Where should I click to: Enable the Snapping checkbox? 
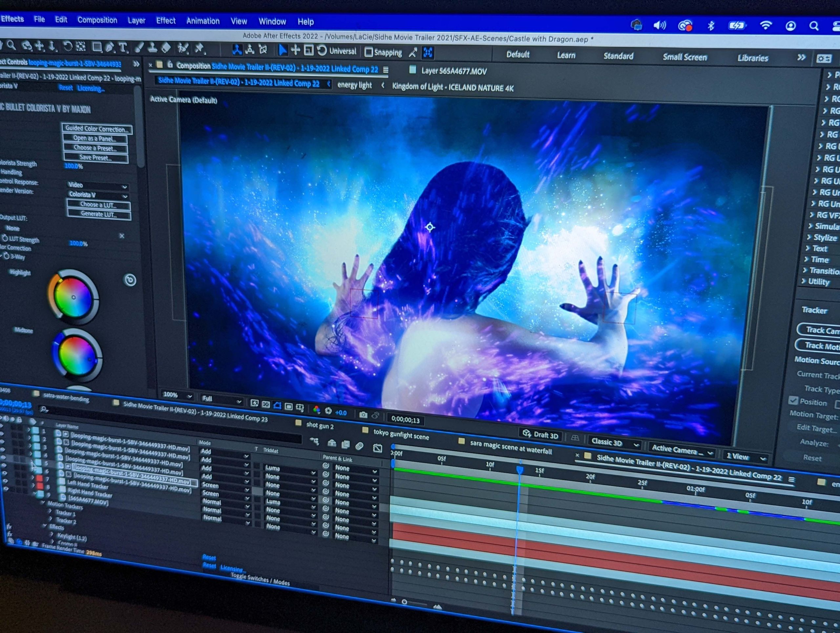(x=368, y=52)
